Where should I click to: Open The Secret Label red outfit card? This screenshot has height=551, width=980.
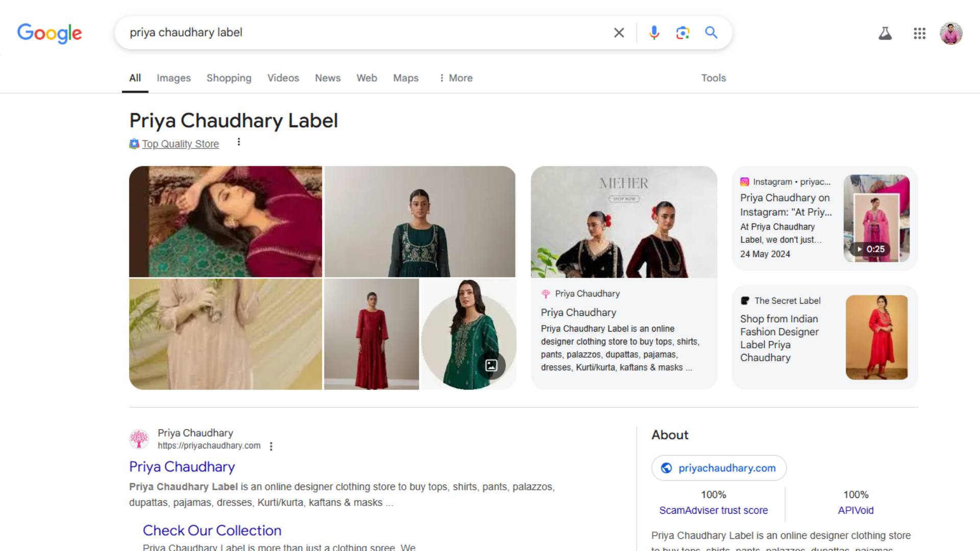[x=825, y=337]
